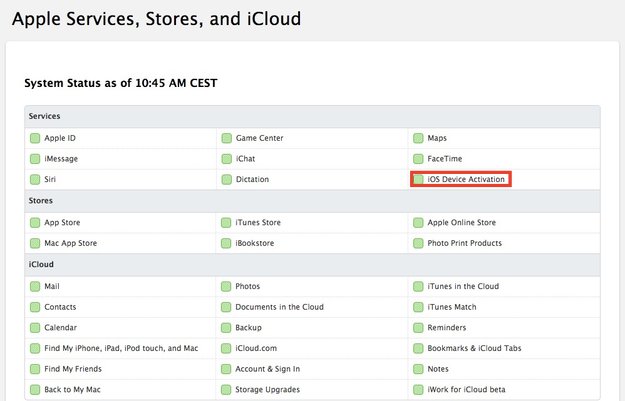This screenshot has height=401, width=625.
Task: Click the Dictation status icon
Action: click(226, 179)
